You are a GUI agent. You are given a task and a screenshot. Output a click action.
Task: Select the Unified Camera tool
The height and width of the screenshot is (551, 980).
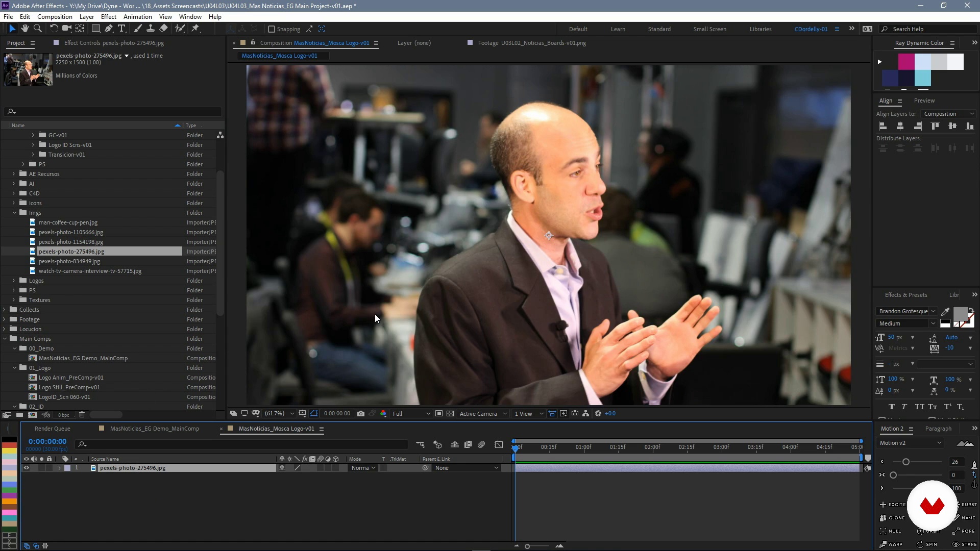click(x=66, y=29)
